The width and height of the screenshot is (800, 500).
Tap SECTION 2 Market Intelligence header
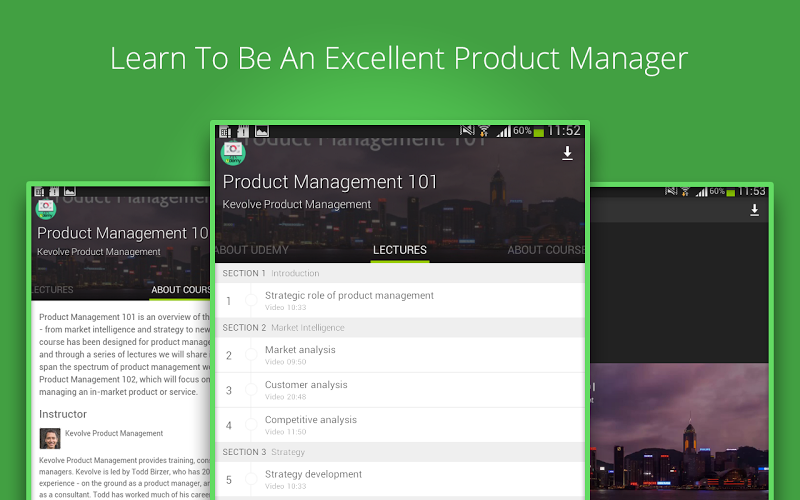tap(399, 328)
